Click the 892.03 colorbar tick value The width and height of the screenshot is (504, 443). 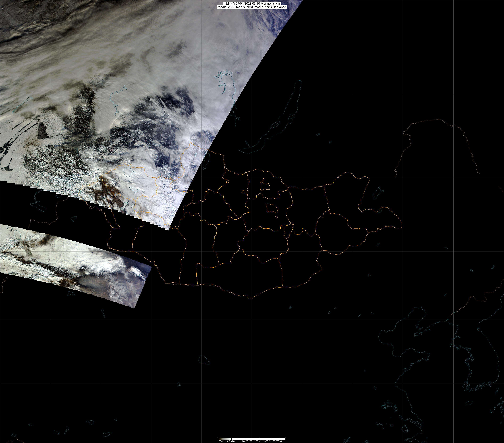pyautogui.click(x=279, y=441)
